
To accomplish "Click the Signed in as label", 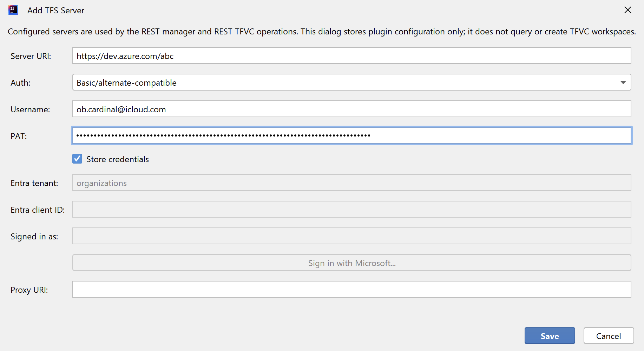I will coord(34,237).
